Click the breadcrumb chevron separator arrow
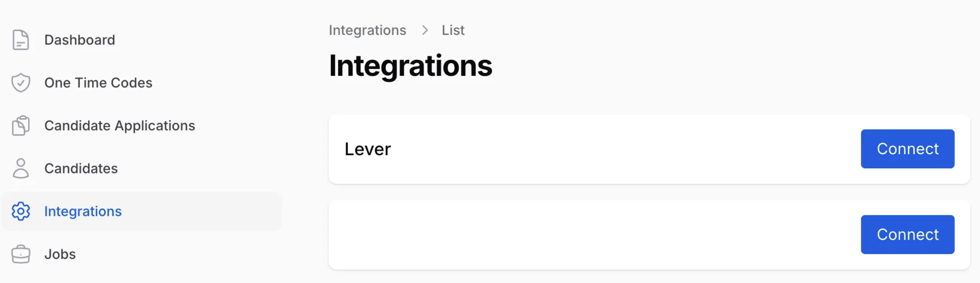The height and width of the screenshot is (283, 980). pos(425,30)
